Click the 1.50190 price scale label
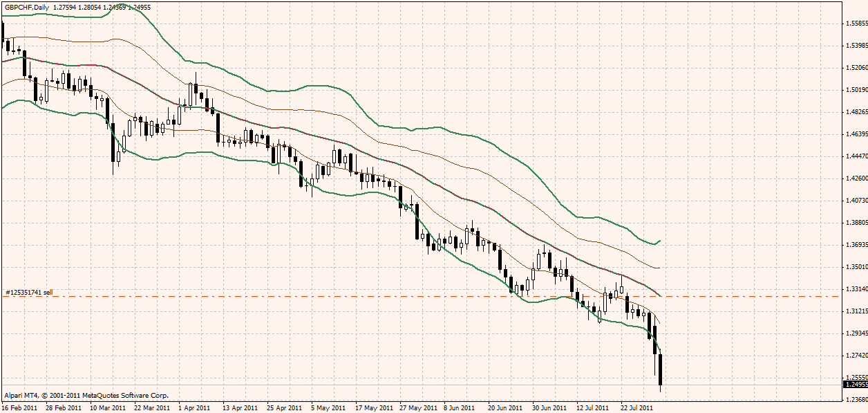Viewport: 868px width, 413px height. click(x=856, y=90)
